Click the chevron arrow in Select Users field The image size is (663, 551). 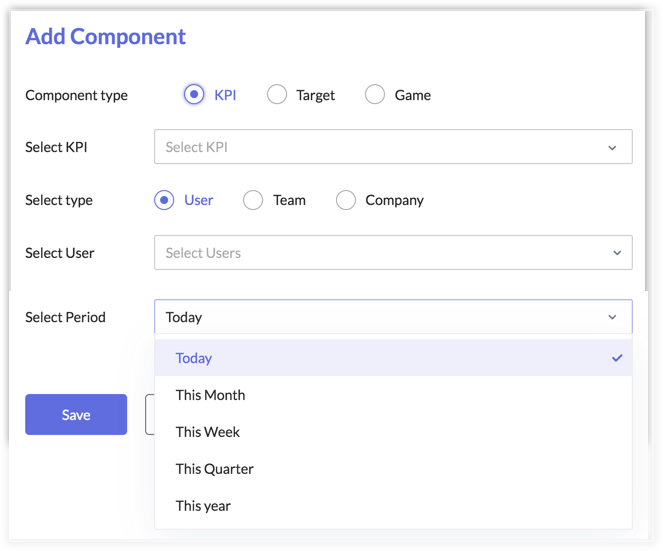pyautogui.click(x=617, y=253)
